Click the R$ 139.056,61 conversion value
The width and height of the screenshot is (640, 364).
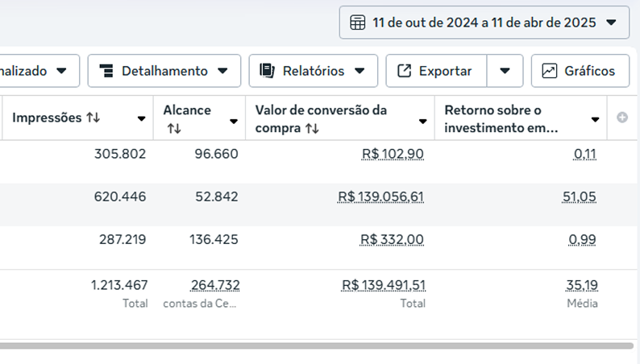point(380,196)
